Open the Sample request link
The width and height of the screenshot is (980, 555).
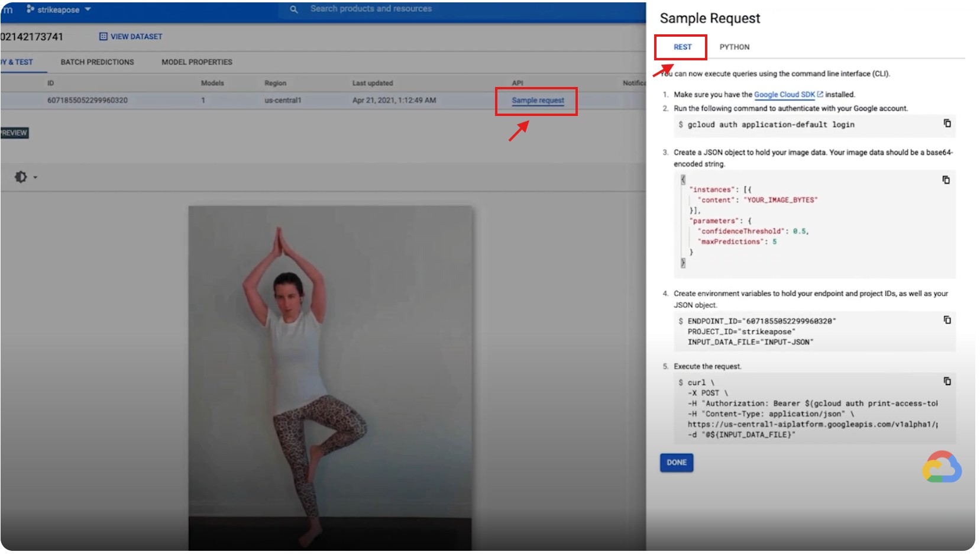pos(538,101)
